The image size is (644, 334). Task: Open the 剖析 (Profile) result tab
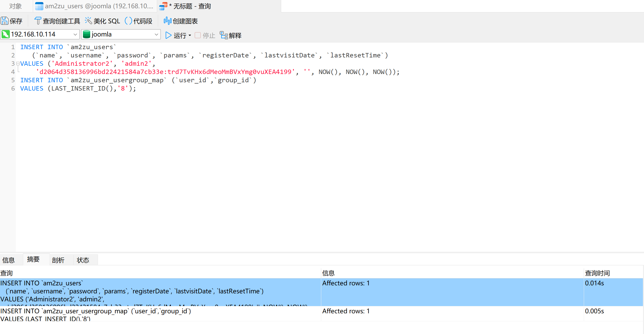(58, 260)
